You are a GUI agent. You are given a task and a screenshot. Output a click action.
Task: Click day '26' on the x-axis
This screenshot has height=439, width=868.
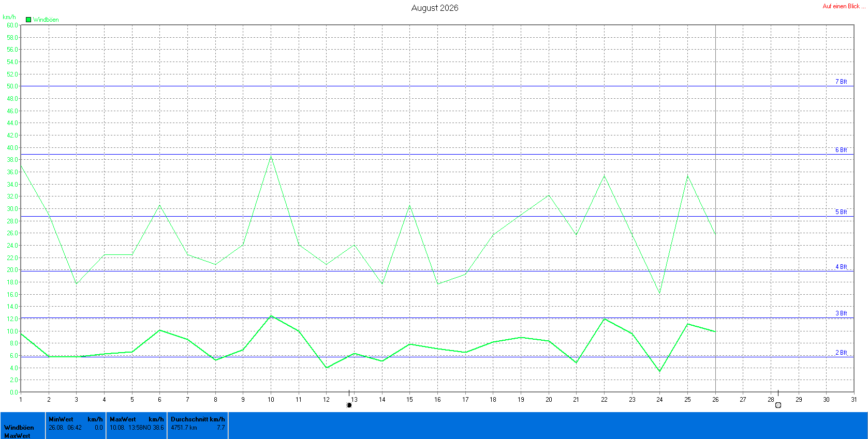(715, 400)
